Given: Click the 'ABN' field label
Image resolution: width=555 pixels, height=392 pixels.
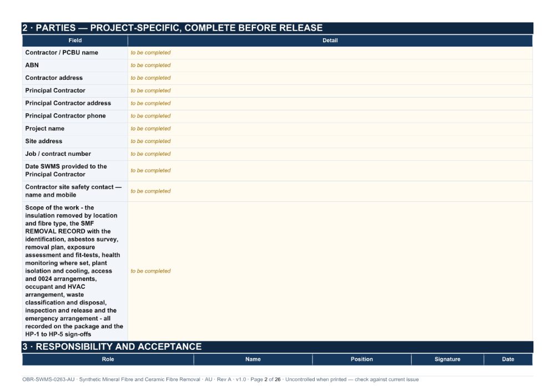Looking at the screenshot, I should click(x=32, y=65).
